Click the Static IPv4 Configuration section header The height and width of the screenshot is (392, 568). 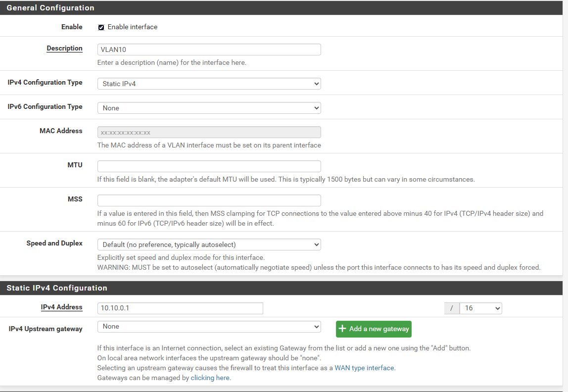click(56, 288)
